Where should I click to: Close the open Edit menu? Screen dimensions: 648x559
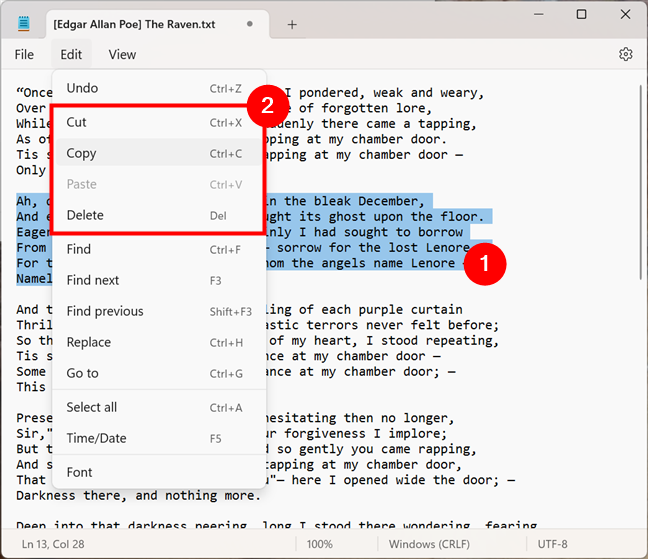[71, 55]
